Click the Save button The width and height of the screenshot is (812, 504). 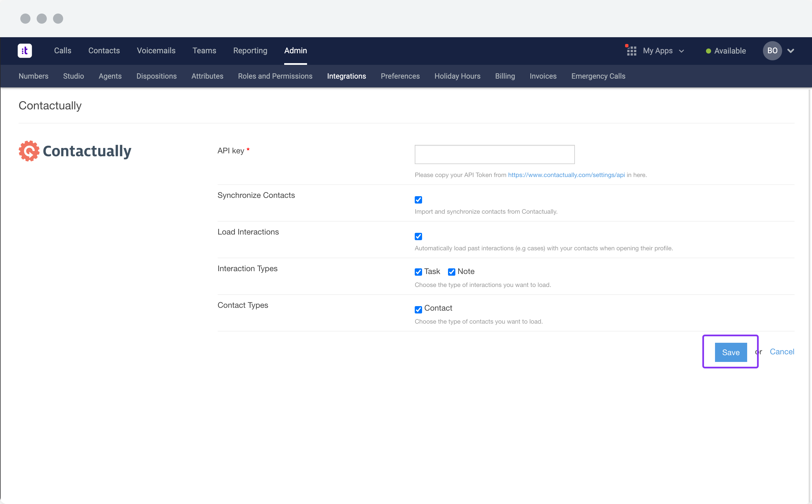pos(731,352)
